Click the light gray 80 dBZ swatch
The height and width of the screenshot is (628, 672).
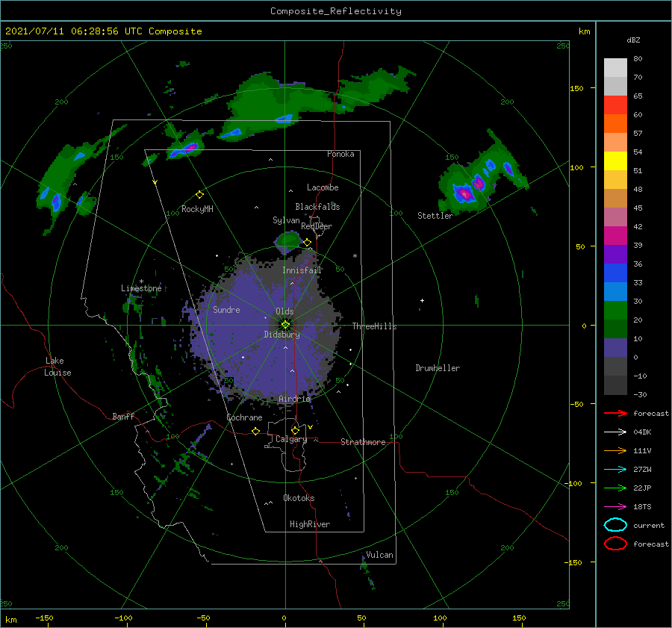pos(615,68)
